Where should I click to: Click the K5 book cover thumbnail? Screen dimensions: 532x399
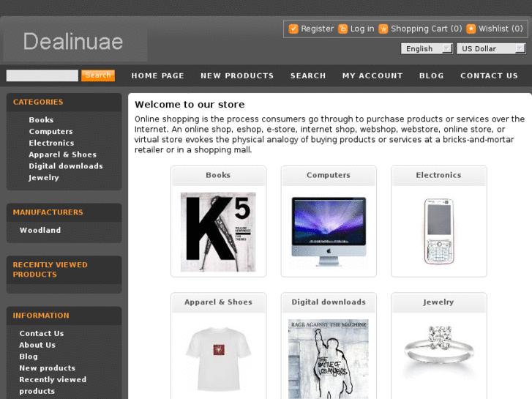tap(218, 232)
